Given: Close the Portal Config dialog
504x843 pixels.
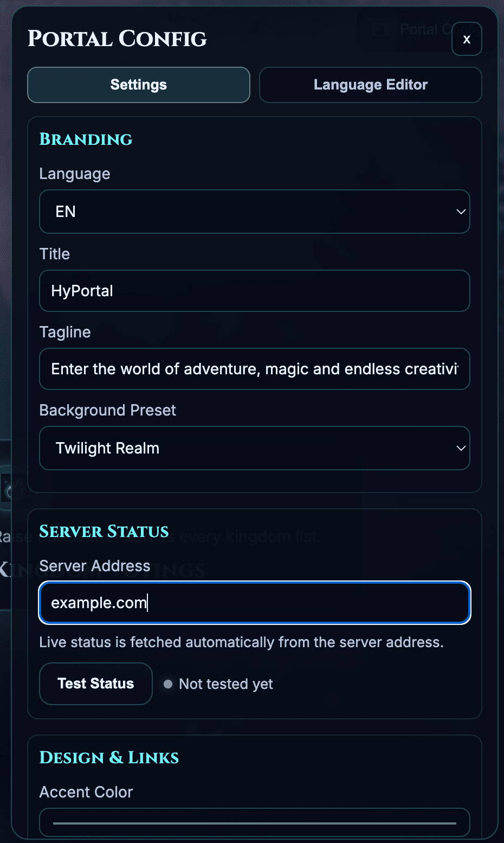Looking at the screenshot, I should coord(466,39).
